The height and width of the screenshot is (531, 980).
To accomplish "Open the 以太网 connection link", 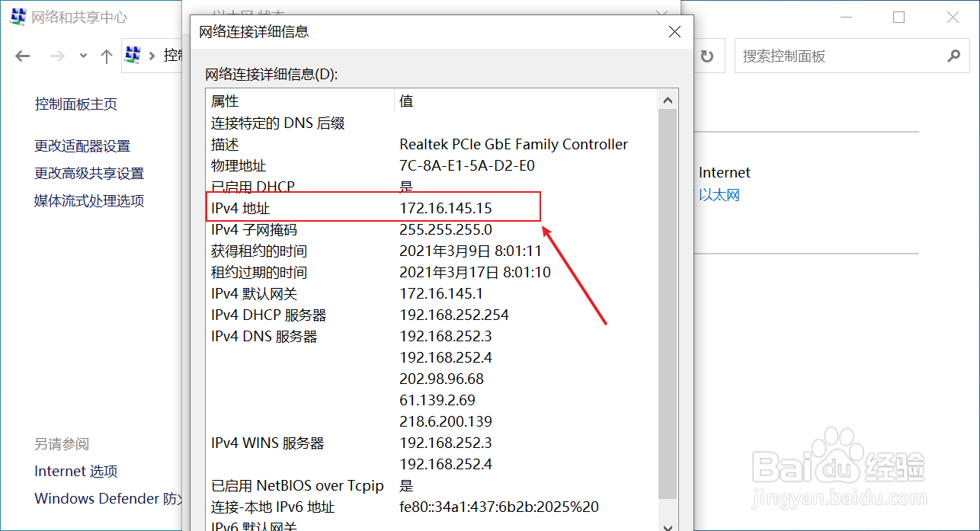I will pos(719,195).
